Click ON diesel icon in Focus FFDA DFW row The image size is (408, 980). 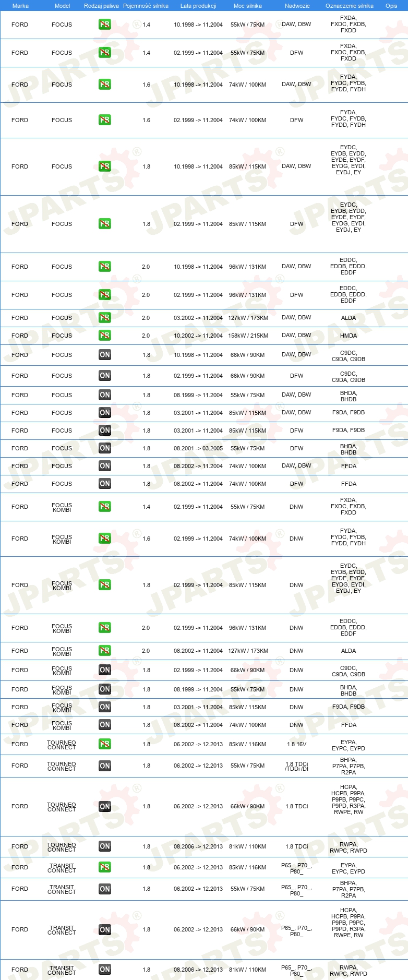tap(105, 484)
